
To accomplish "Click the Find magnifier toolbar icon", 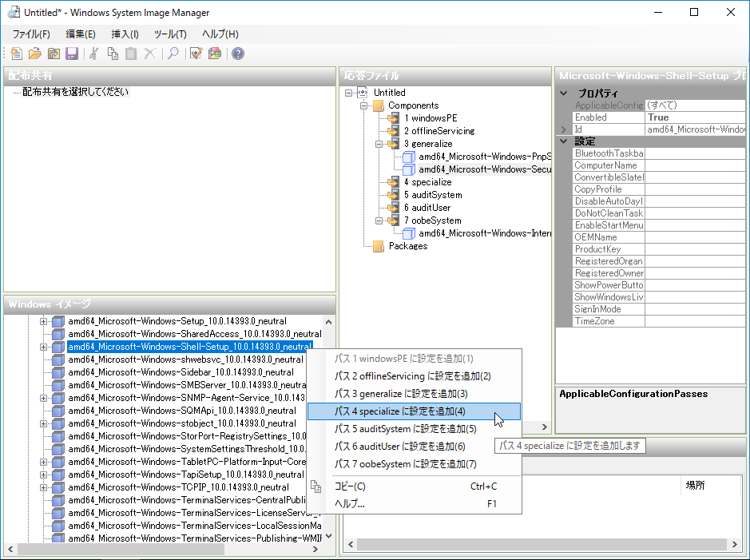I will pyautogui.click(x=173, y=53).
